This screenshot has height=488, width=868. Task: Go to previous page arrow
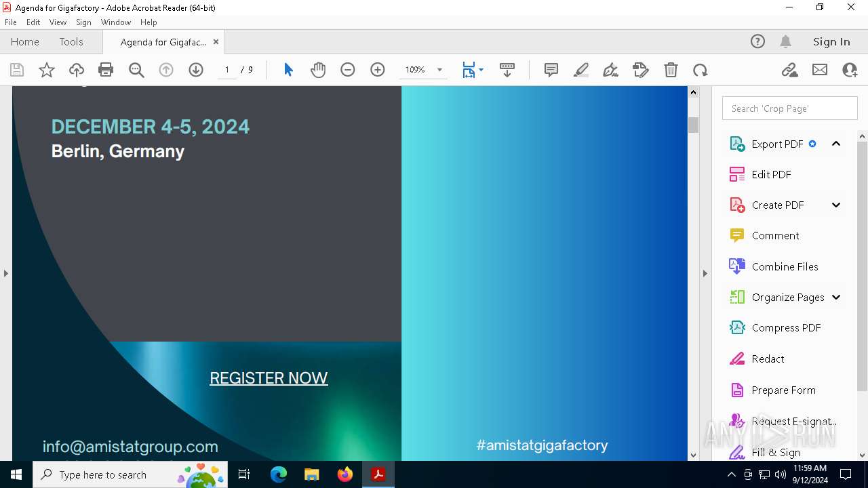click(x=166, y=70)
